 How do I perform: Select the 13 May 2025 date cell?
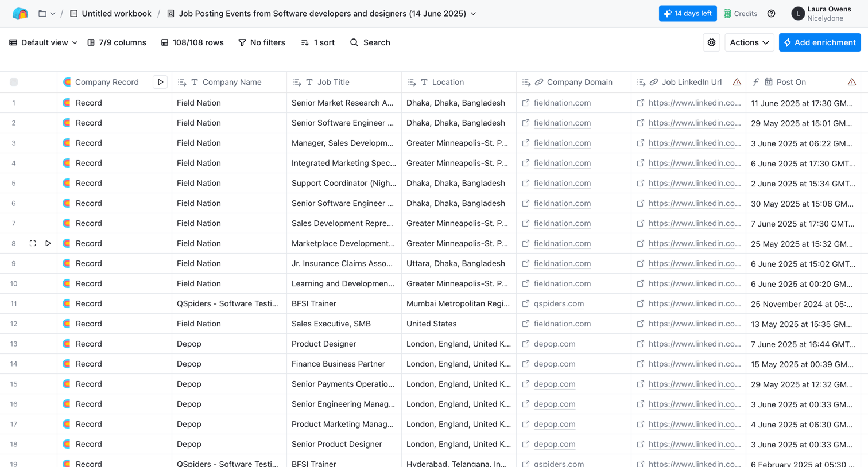[803, 324]
